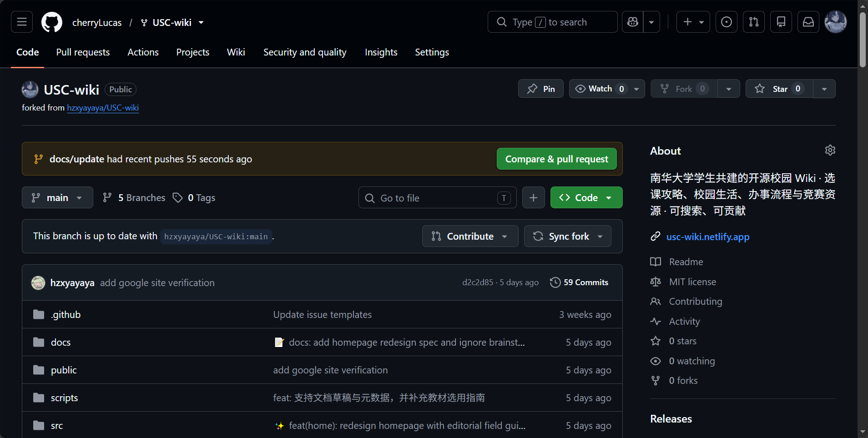
Task: Open the Repositories icon in header
Action: point(781,22)
